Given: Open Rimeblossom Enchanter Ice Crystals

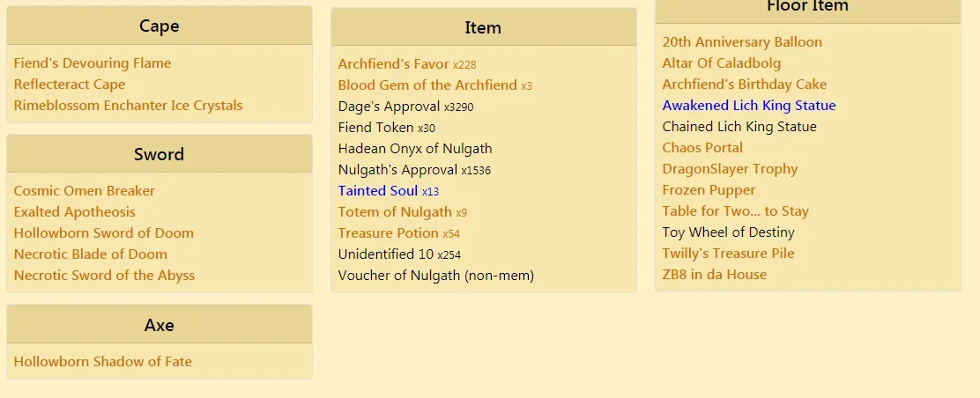Looking at the screenshot, I should point(128,106).
